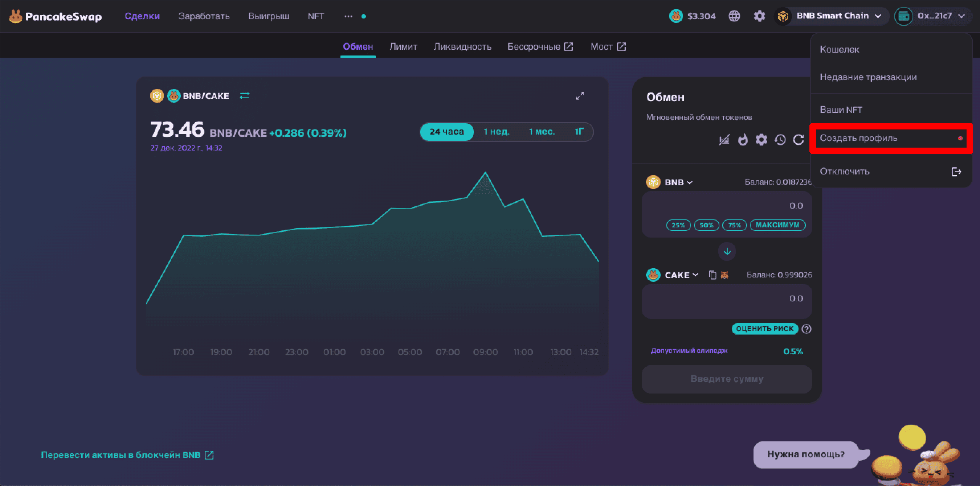Set BNB amount to 50%

706,225
